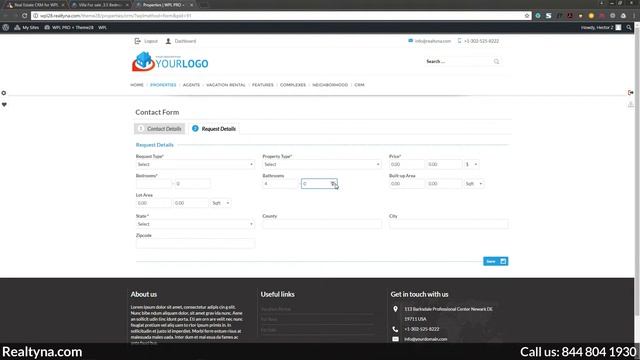Open the Dashboard link
Viewport: 640px width, 360px height.
181,41
